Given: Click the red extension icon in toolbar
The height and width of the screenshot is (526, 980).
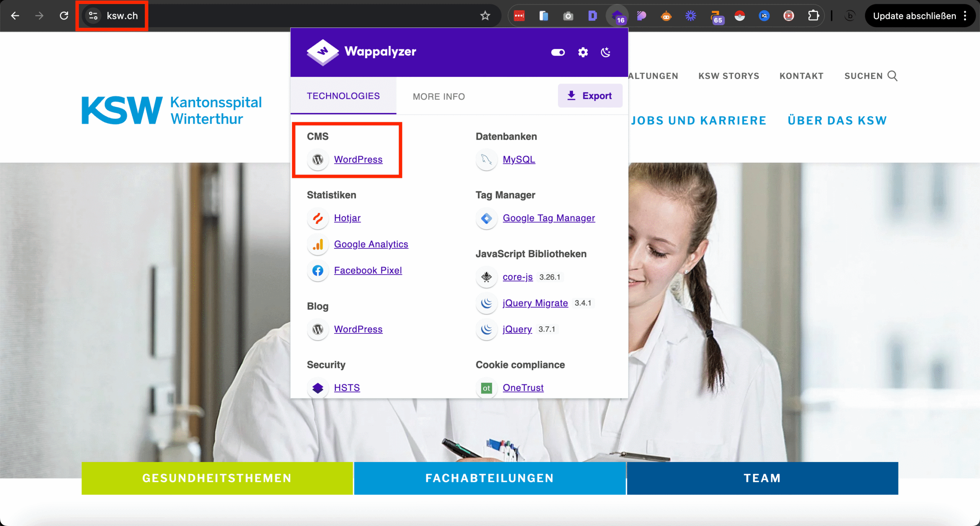Looking at the screenshot, I should (x=519, y=16).
